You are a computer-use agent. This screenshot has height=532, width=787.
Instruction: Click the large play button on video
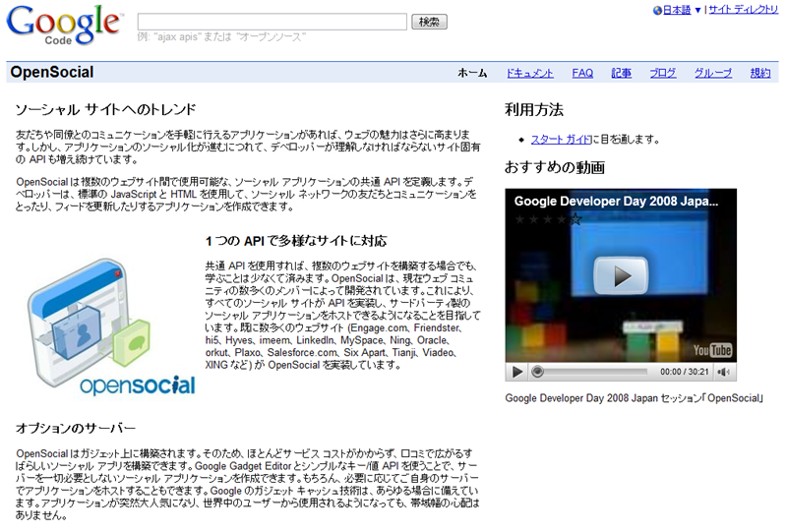621,275
